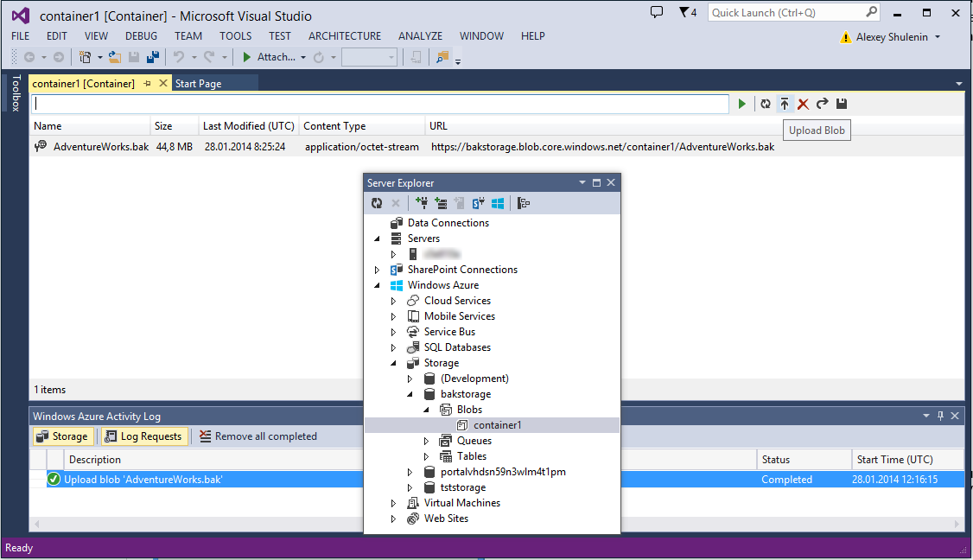Image resolution: width=973 pixels, height=560 pixels.
Task: Open the Server Explorer window options dropdown
Action: 582,182
